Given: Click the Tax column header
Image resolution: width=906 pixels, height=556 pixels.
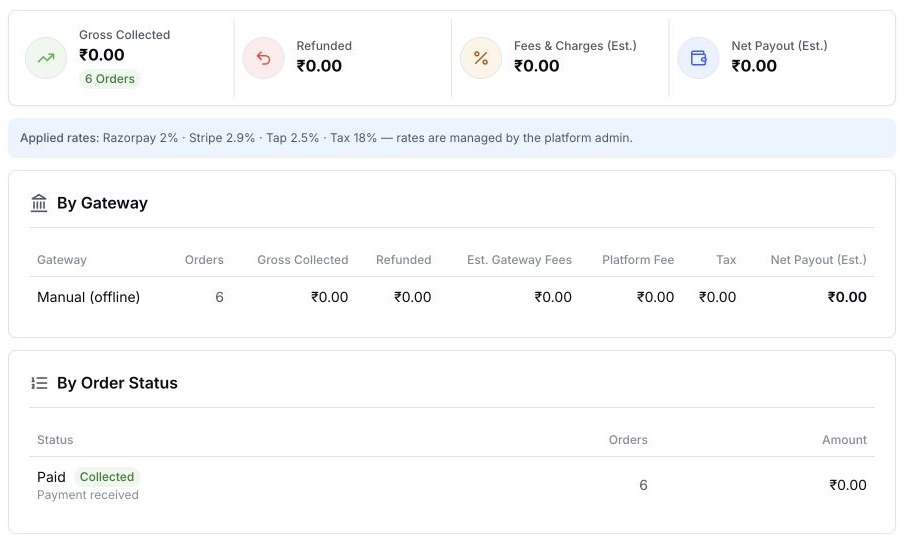Looking at the screenshot, I should (726, 260).
